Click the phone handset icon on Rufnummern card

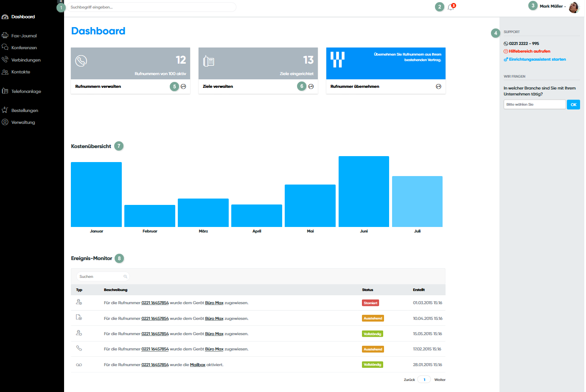(81, 61)
